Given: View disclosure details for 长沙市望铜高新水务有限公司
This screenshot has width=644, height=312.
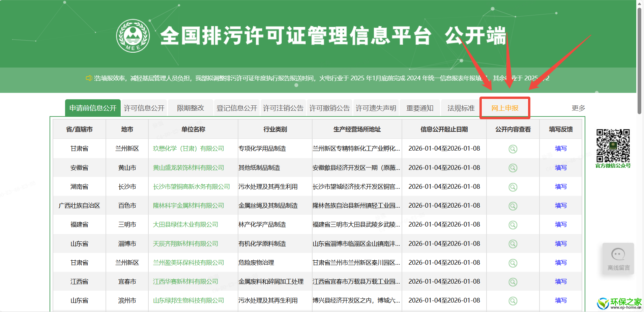Looking at the screenshot, I should click(x=513, y=187).
